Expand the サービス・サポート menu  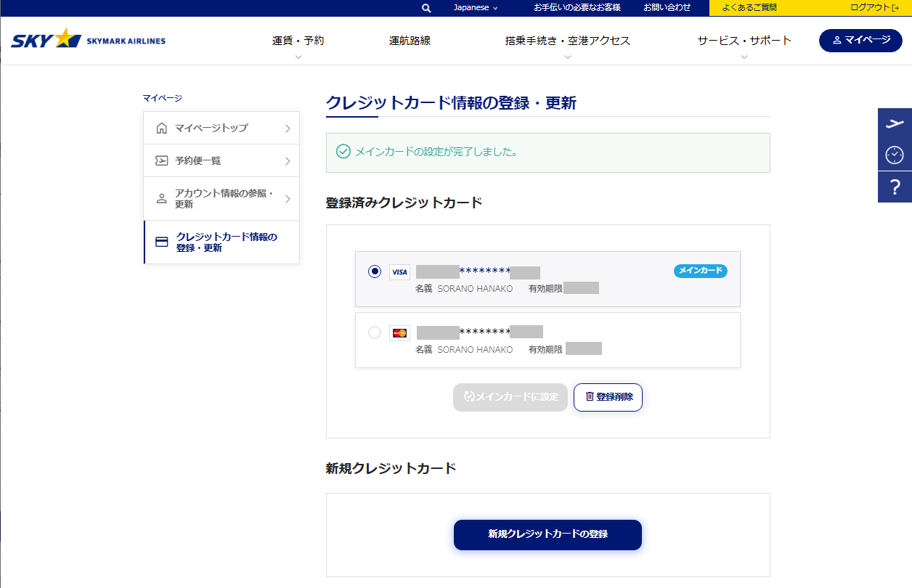744,41
